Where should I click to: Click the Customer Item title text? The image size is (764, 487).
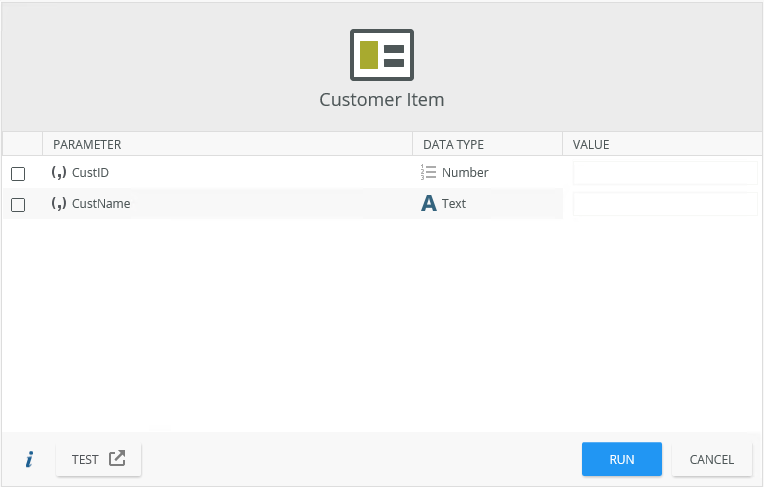click(x=382, y=100)
